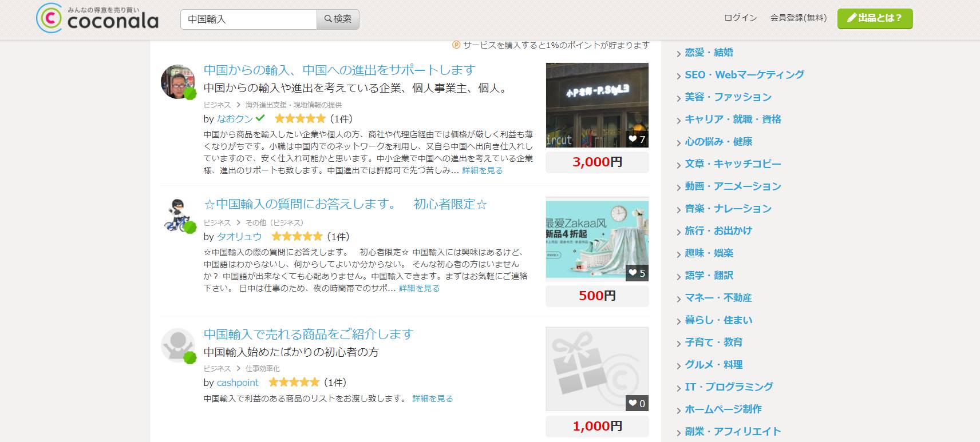980x442 pixels.
Task: Click the five-star rating of なおクン's listing
Action: 299,119
